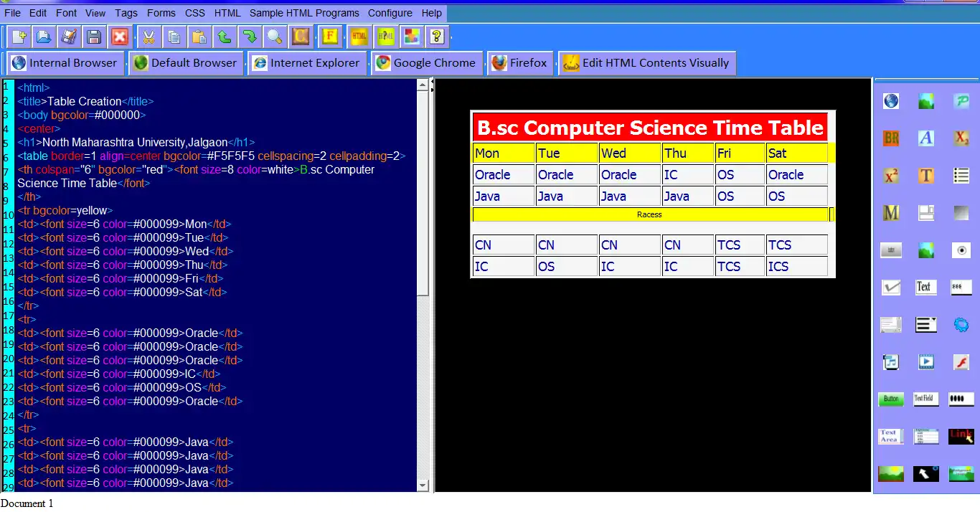Cut selection with scissors icon
Viewport: 980px width, 512px height.
[x=149, y=37]
